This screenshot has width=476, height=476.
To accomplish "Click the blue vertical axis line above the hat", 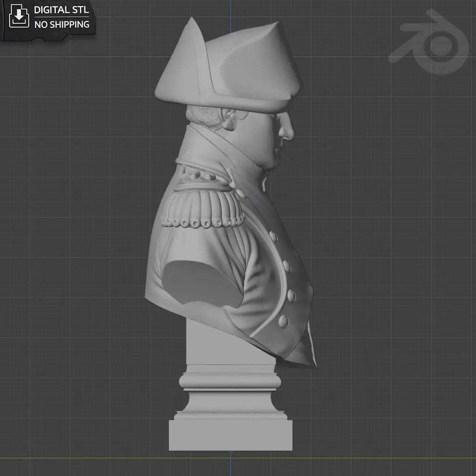I will pyautogui.click(x=231, y=15).
